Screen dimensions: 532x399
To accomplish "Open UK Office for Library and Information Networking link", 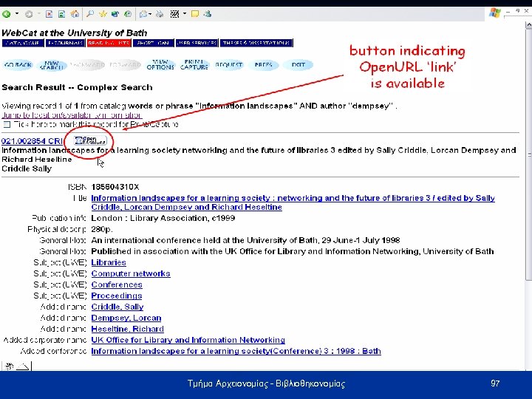I will pos(188,340).
